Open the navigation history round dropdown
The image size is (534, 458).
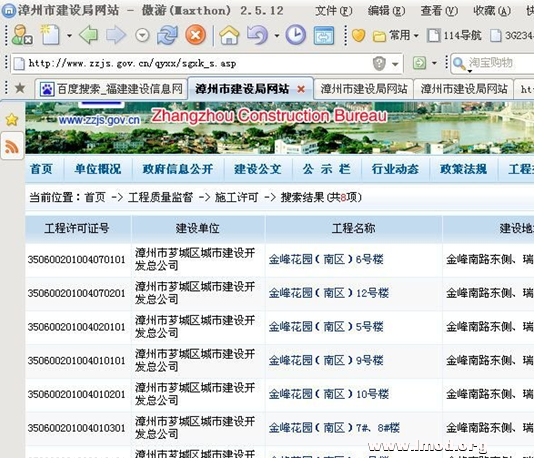tap(142, 35)
